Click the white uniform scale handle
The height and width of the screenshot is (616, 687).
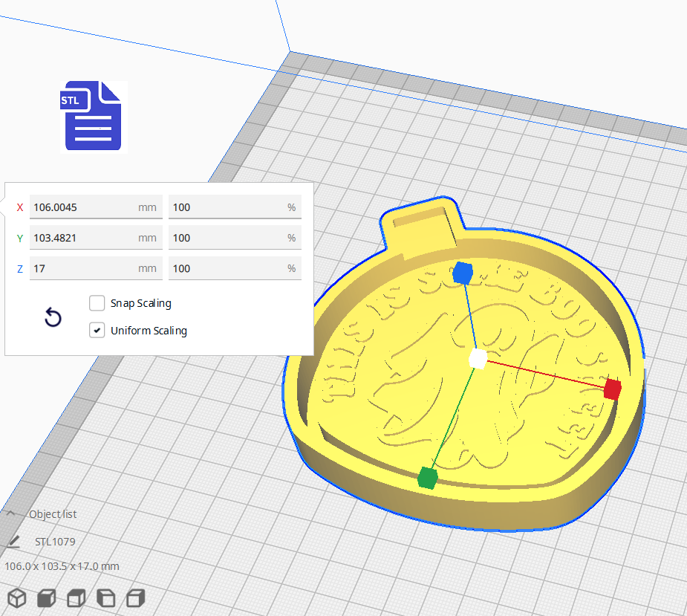[x=478, y=358]
